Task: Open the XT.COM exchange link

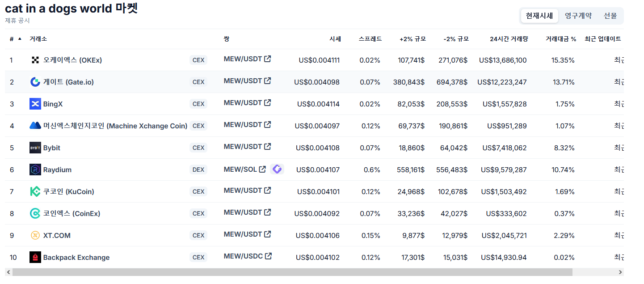Action: point(57,235)
